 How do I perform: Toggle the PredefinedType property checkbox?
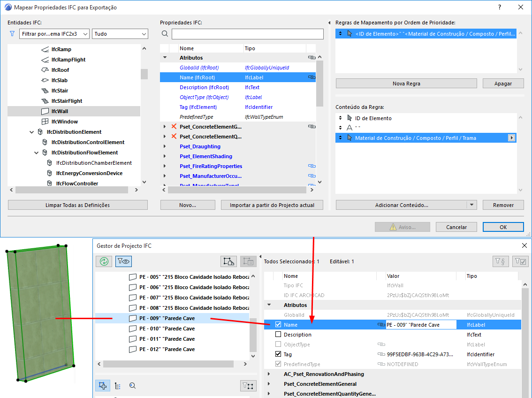[278, 364]
